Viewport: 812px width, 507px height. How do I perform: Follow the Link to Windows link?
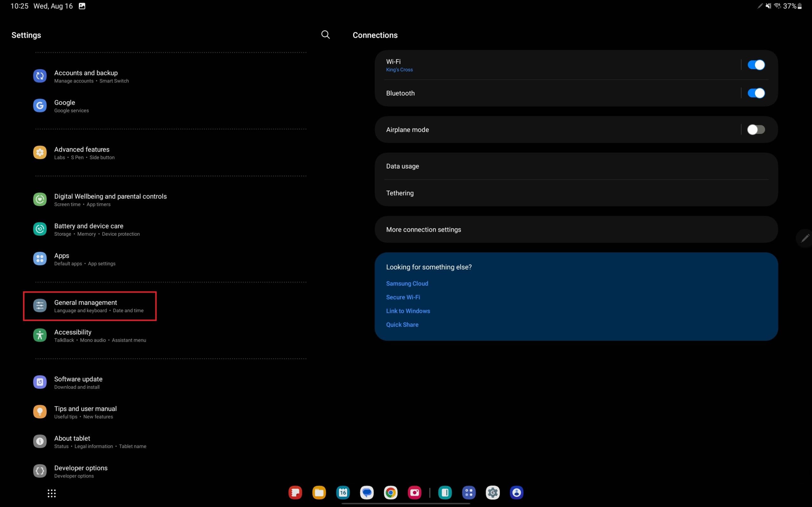tap(408, 311)
